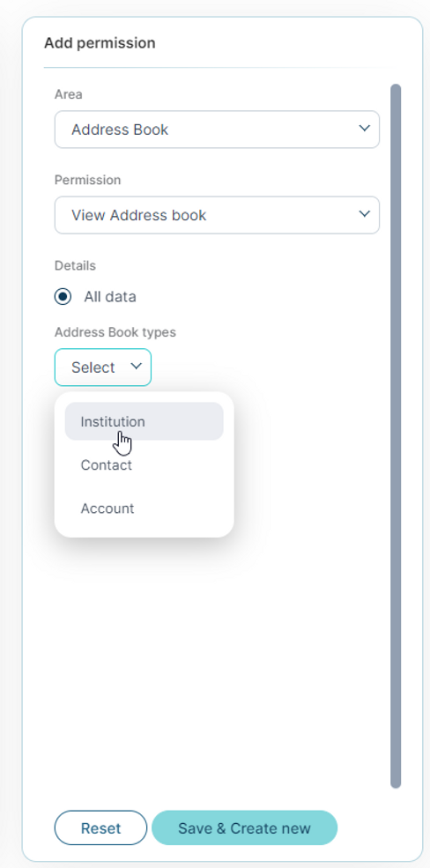Choose Contact from the types list

click(x=144, y=465)
